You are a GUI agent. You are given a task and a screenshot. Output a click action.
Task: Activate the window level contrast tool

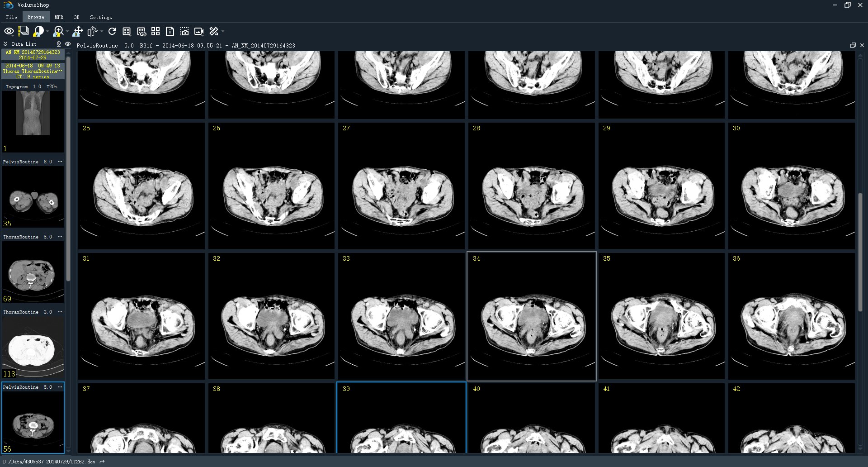pyautogui.click(x=38, y=31)
